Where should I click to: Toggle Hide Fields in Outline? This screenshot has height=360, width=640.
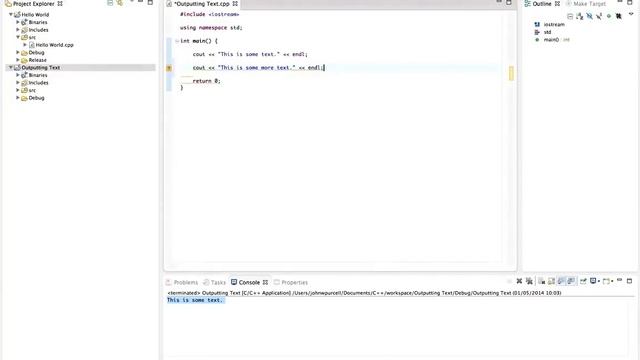589,16
